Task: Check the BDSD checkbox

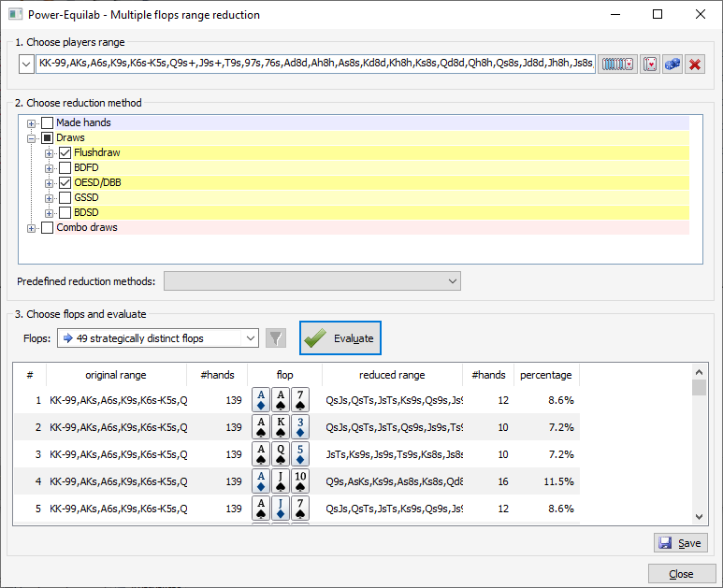Action: pyautogui.click(x=65, y=212)
